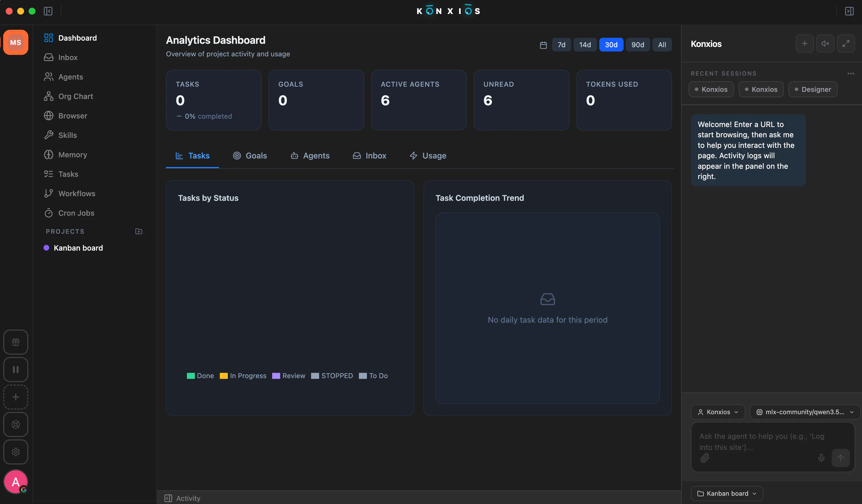862x504 pixels.
Task: Toggle the right panel icon in title bar
Action: coord(849,11)
